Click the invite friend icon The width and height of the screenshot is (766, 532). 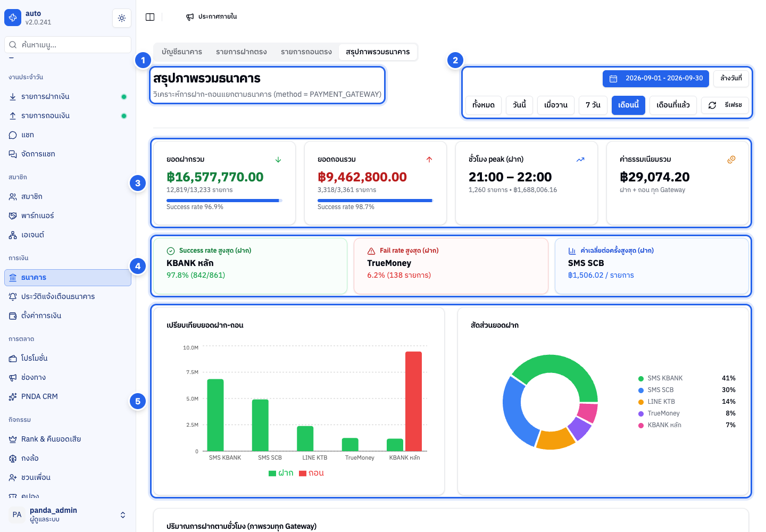click(x=13, y=478)
